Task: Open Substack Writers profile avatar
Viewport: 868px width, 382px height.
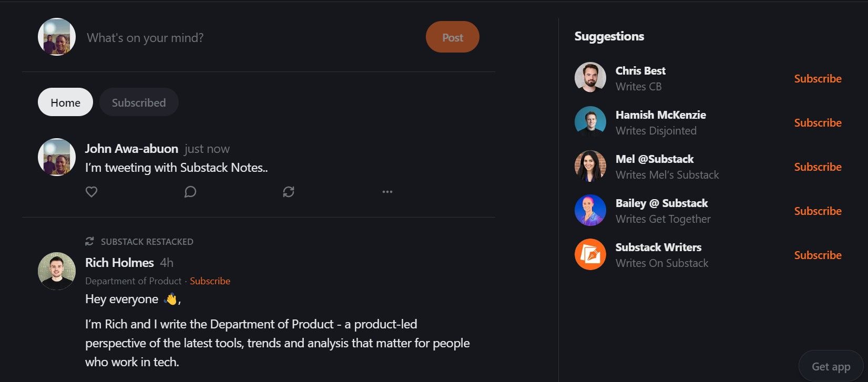Action: click(590, 254)
